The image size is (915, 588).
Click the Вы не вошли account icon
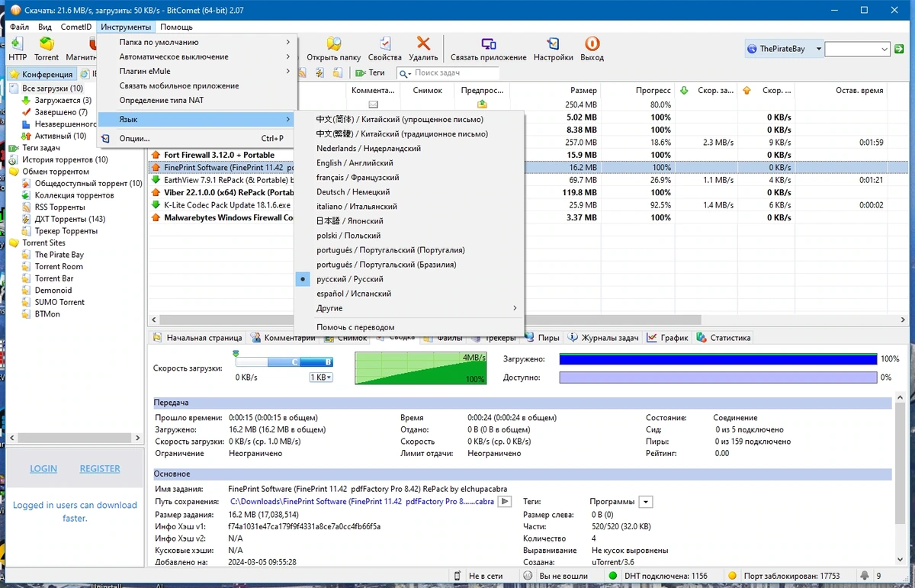coord(528,576)
